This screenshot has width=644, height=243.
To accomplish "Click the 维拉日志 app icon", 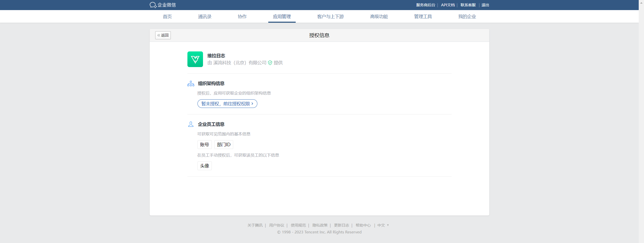I will pos(195,59).
